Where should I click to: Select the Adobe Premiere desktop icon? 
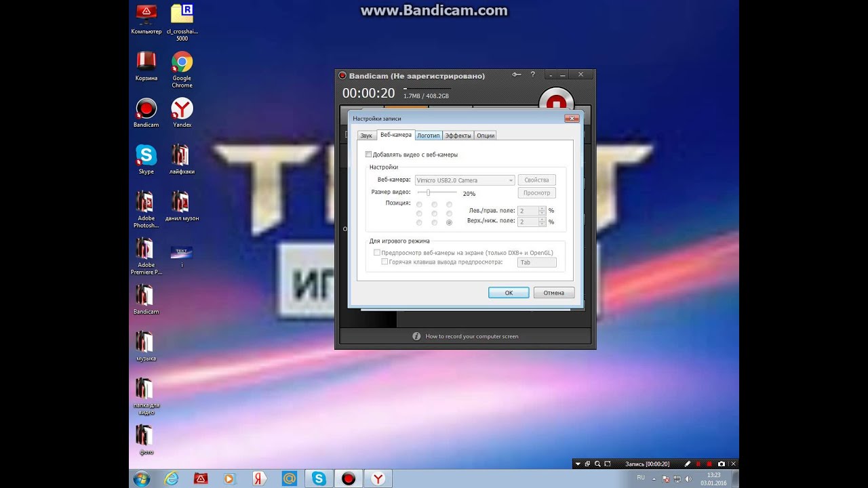[x=146, y=256]
